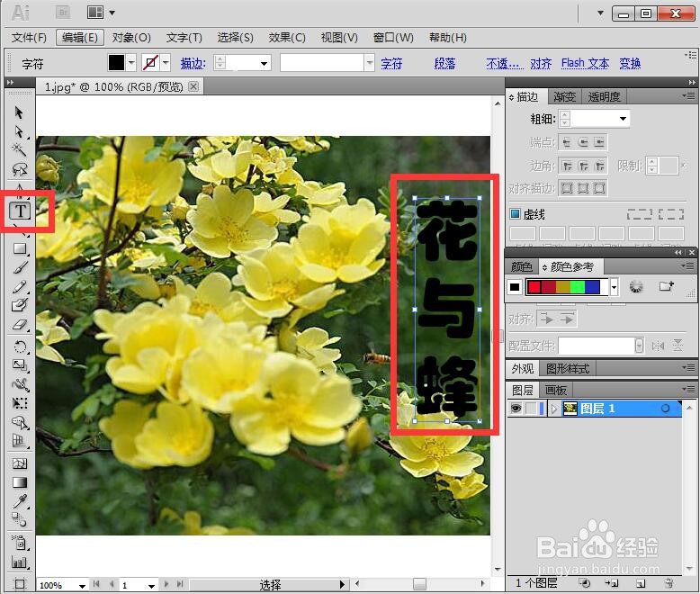Toggle visibility eye of 图层 1
The image size is (700, 594).
tap(516, 409)
